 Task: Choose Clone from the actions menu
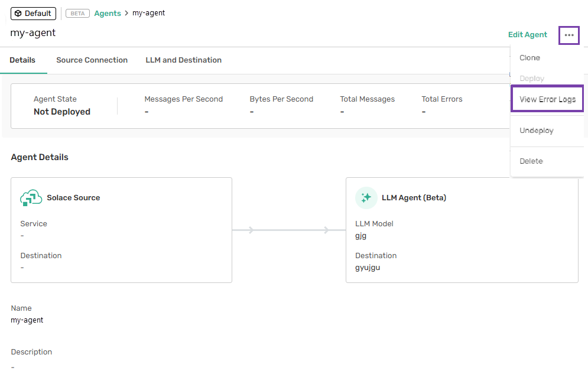(529, 58)
